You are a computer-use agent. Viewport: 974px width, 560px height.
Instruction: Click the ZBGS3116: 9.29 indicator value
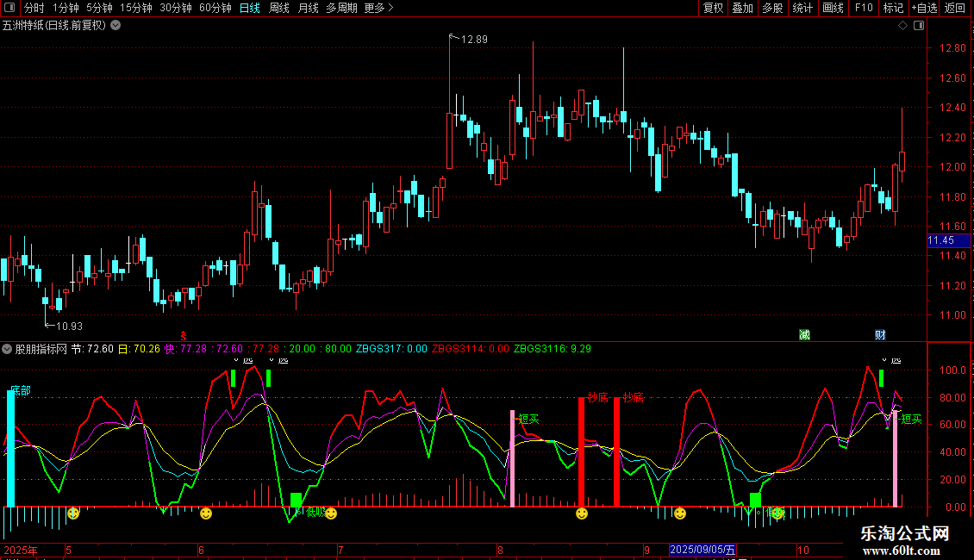(x=553, y=349)
